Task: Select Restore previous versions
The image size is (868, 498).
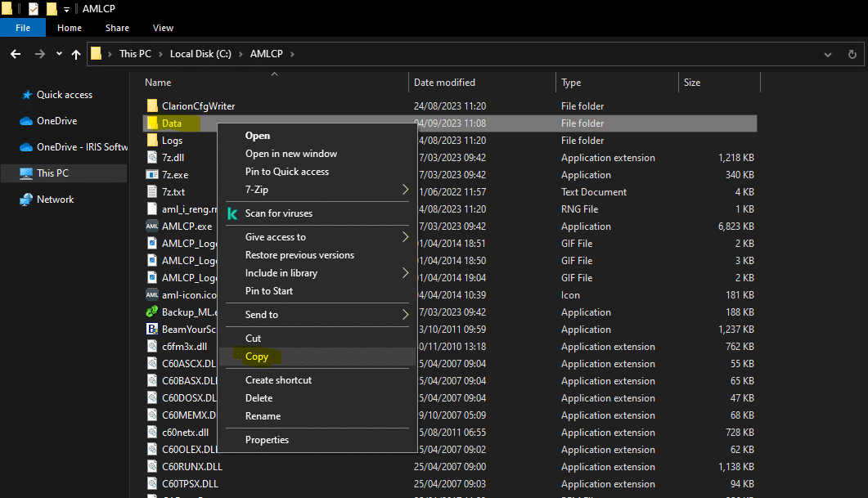Action: point(317,255)
